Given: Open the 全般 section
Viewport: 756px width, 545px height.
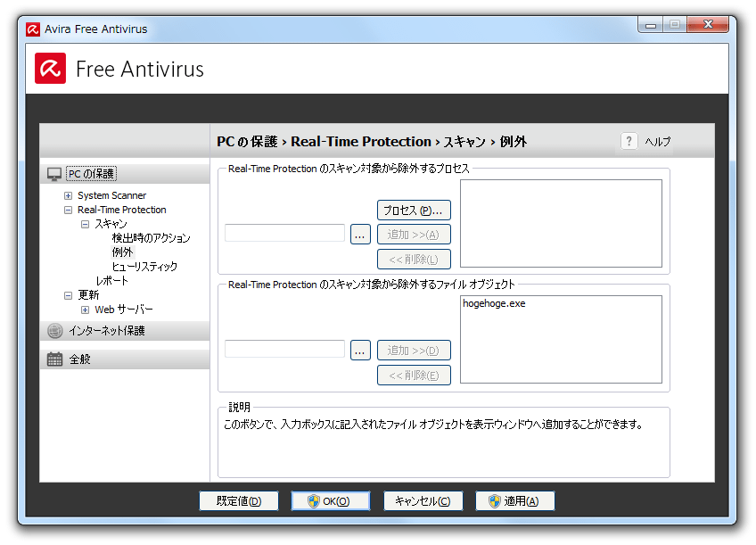Looking at the screenshot, I should (x=79, y=359).
